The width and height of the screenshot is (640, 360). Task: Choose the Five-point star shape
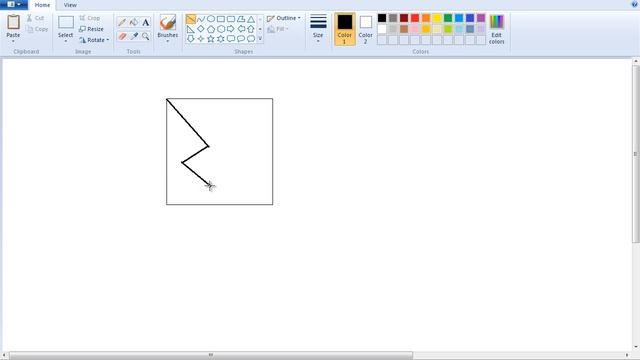coord(211,39)
